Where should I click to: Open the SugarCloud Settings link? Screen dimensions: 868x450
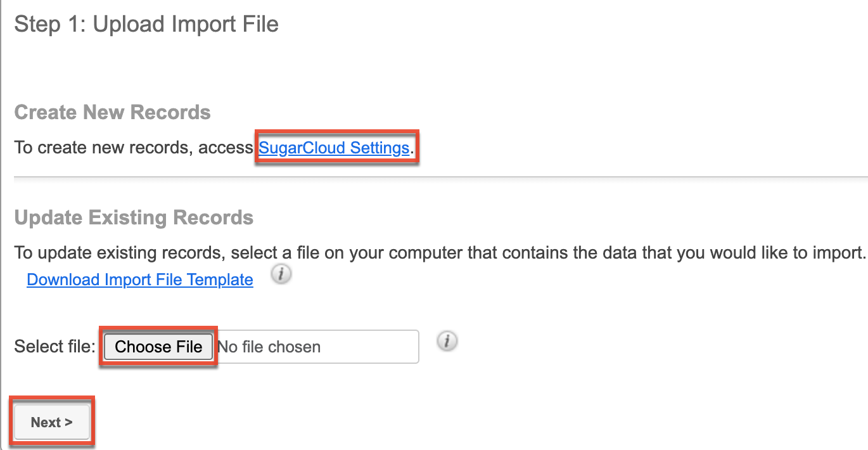pyautogui.click(x=334, y=148)
